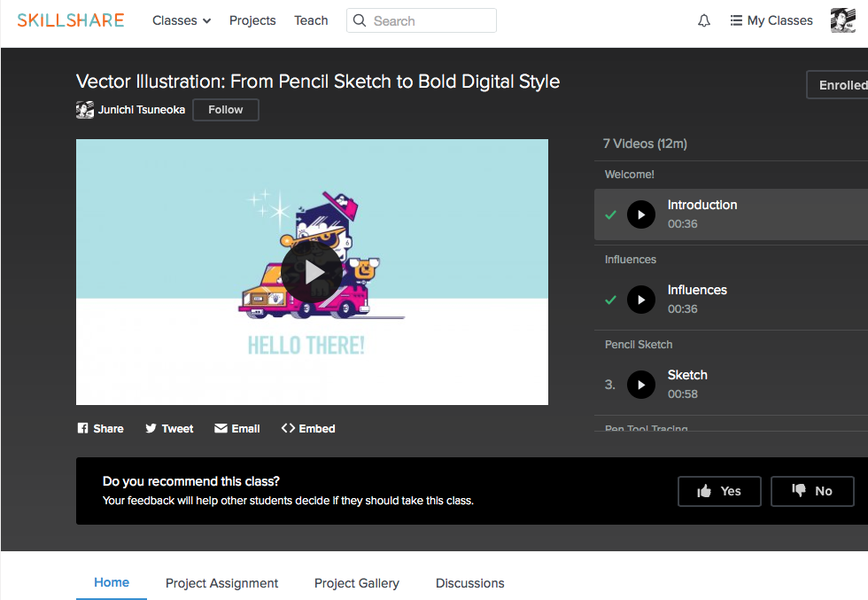Image resolution: width=868 pixels, height=600 pixels.
Task: Toggle Follow for Junichi Tsuneoka
Action: [226, 110]
